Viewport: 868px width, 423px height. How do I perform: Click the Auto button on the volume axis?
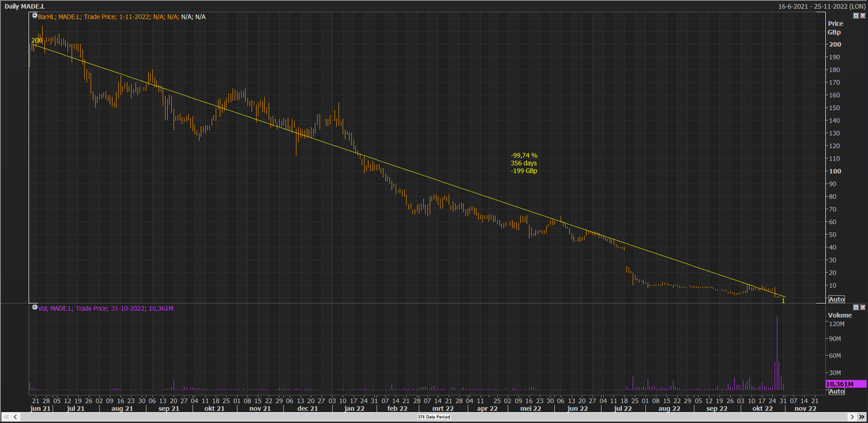[x=836, y=391]
